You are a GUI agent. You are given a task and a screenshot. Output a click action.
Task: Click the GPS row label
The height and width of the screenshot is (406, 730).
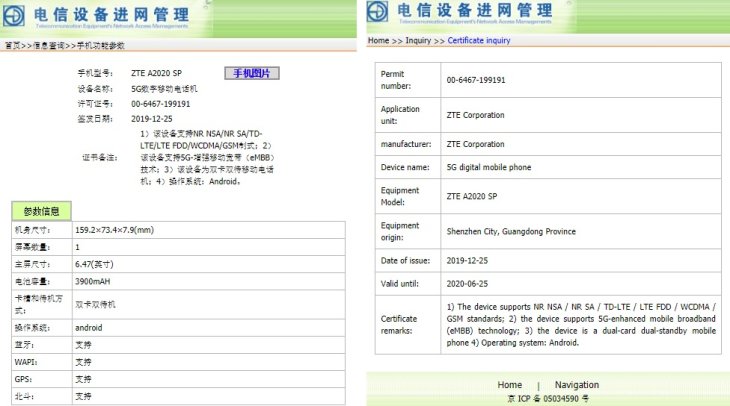point(23,379)
